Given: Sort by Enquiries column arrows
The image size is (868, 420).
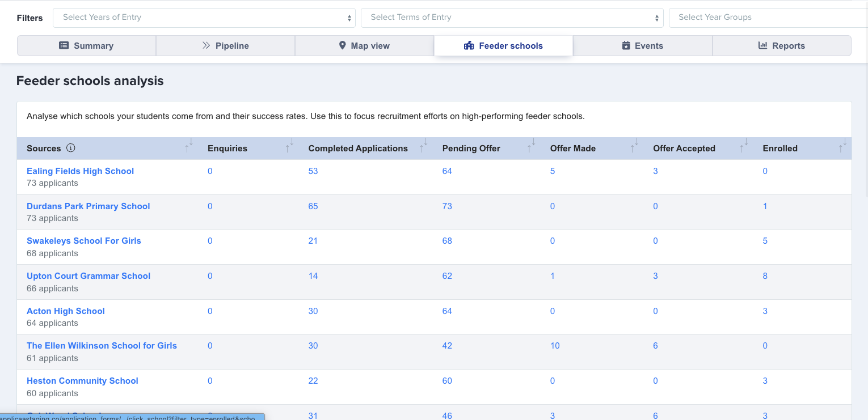Looking at the screenshot, I should (290, 146).
